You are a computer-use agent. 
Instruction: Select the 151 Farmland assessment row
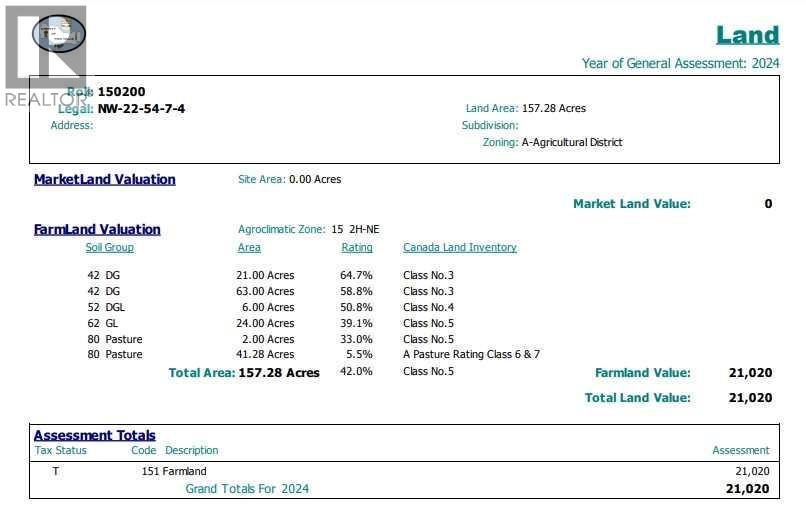[x=174, y=471]
